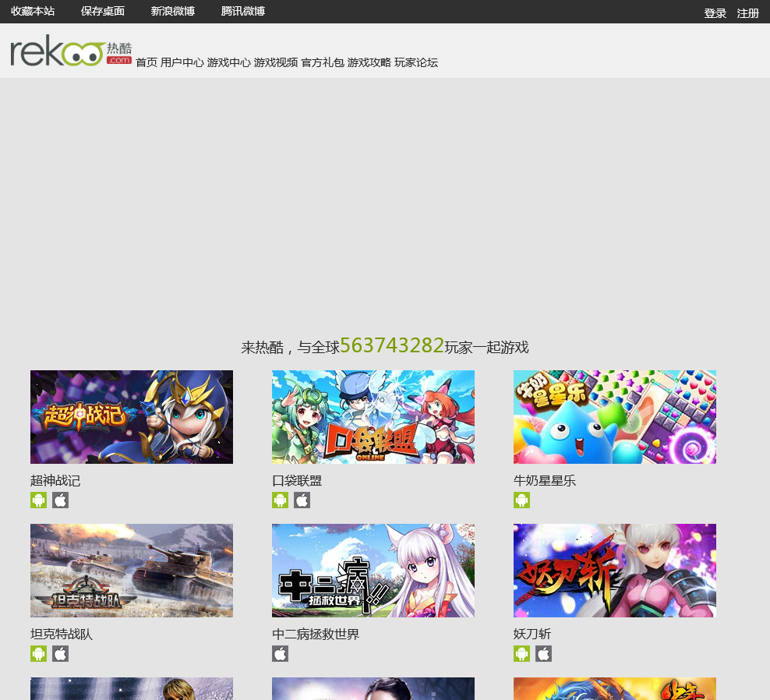
Task: Click the player count 563743282
Action: (392, 345)
